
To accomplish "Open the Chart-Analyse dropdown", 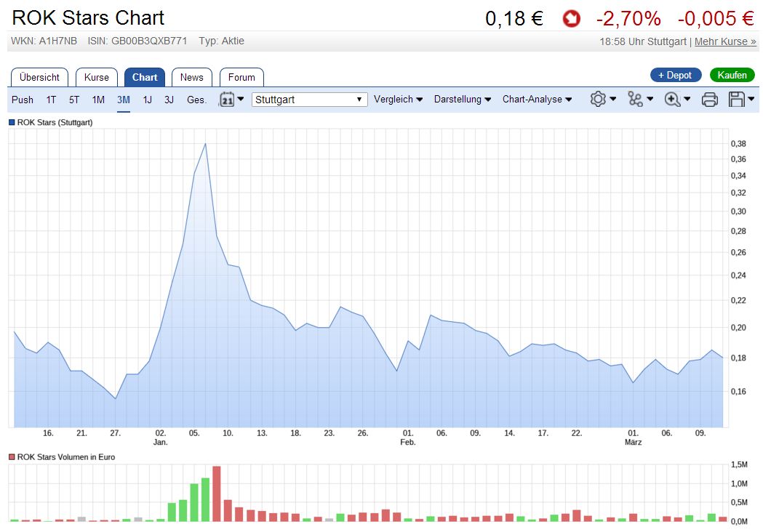I will click(537, 99).
